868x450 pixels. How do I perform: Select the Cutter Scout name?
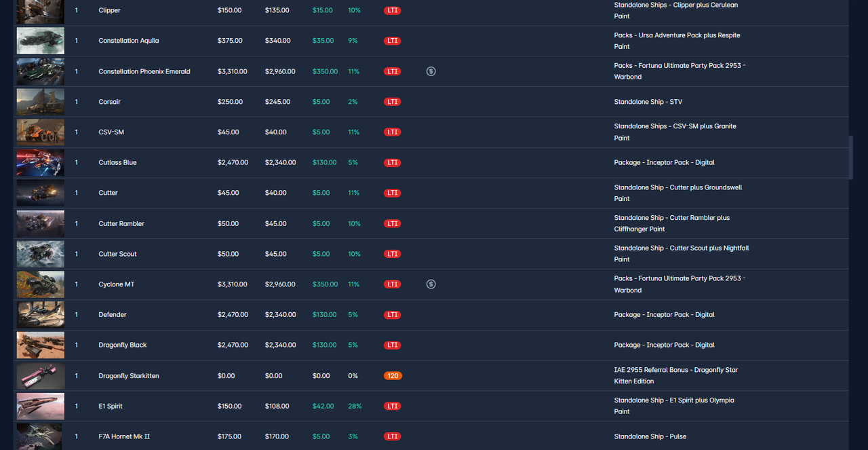click(x=117, y=254)
